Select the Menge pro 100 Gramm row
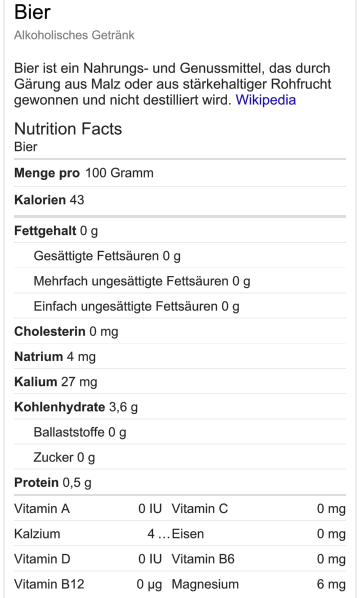 point(180,173)
